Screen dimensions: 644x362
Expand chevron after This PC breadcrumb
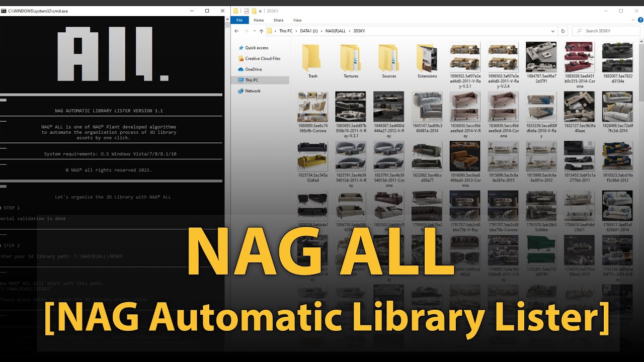click(296, 31)
